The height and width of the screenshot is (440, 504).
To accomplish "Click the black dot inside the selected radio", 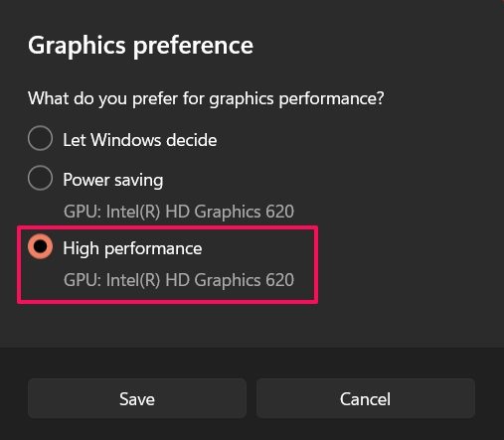I will point(41,246).
